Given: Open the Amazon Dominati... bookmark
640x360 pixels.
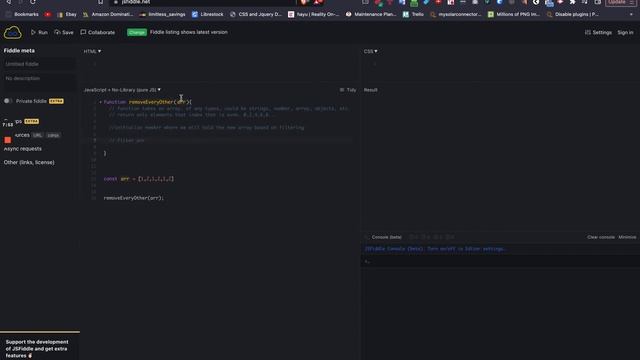Looking at the screenshot, I should point(108,14).
